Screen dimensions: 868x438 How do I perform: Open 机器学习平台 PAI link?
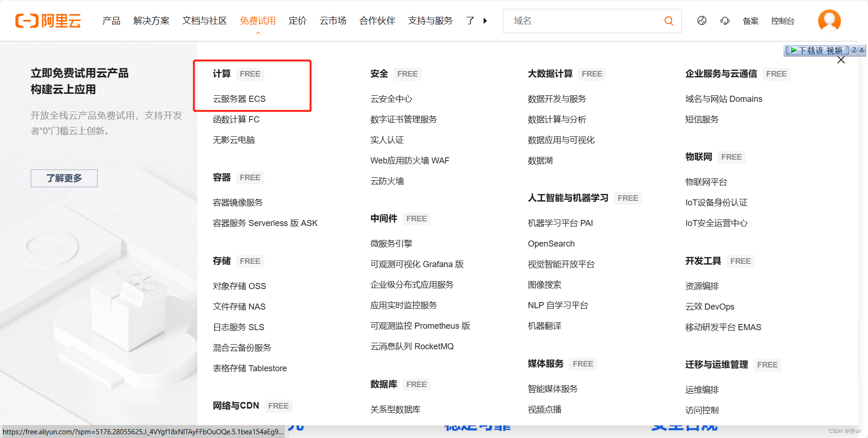click(560, 223)
